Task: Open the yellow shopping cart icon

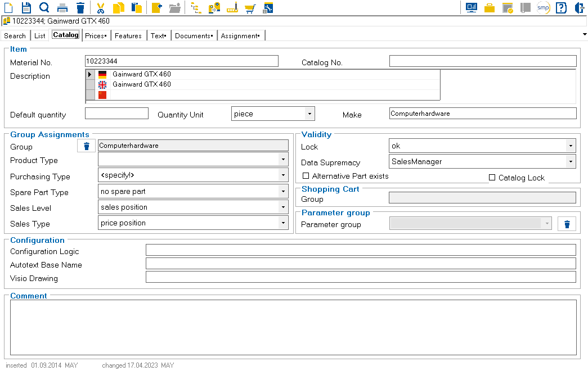Action: click(250, 7)
